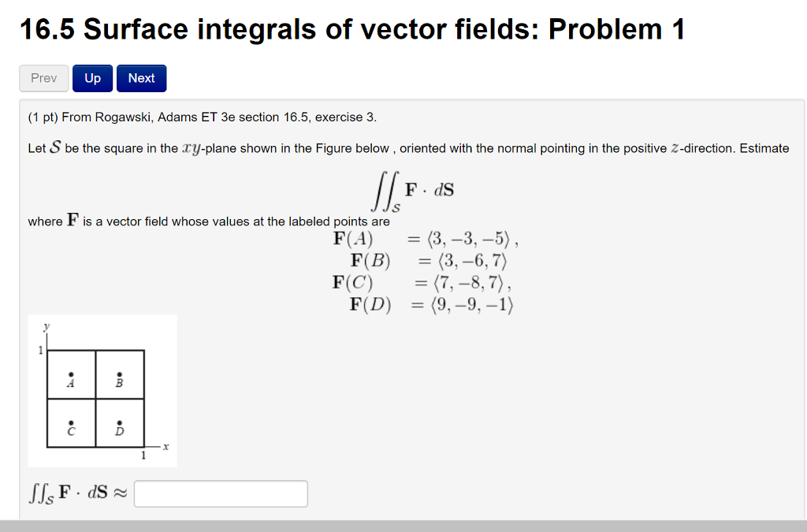Screen dimensions: 807x532
Task: Click the Next navigation button
Action: click(x=141, y=78)
